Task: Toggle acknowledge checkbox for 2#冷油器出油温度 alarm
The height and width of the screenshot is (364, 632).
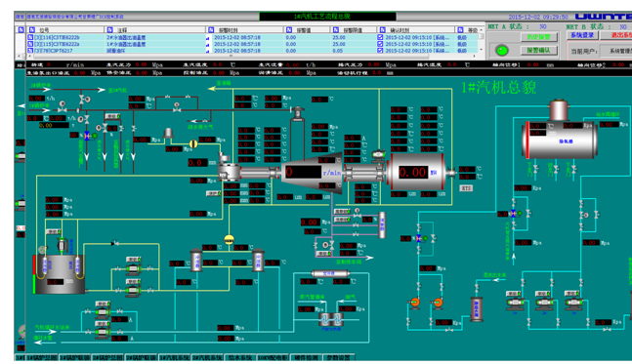Action: coord(380,37)
